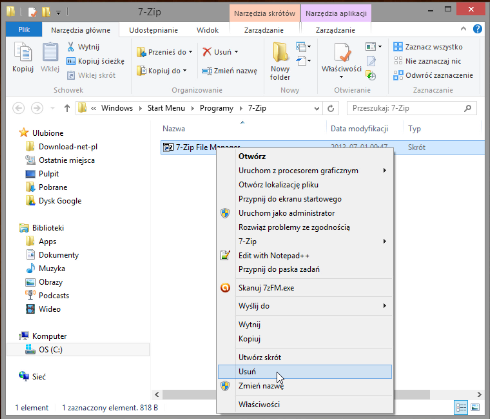Switch to details view icon in status bar
490x419 pixels.
point(461,407)
